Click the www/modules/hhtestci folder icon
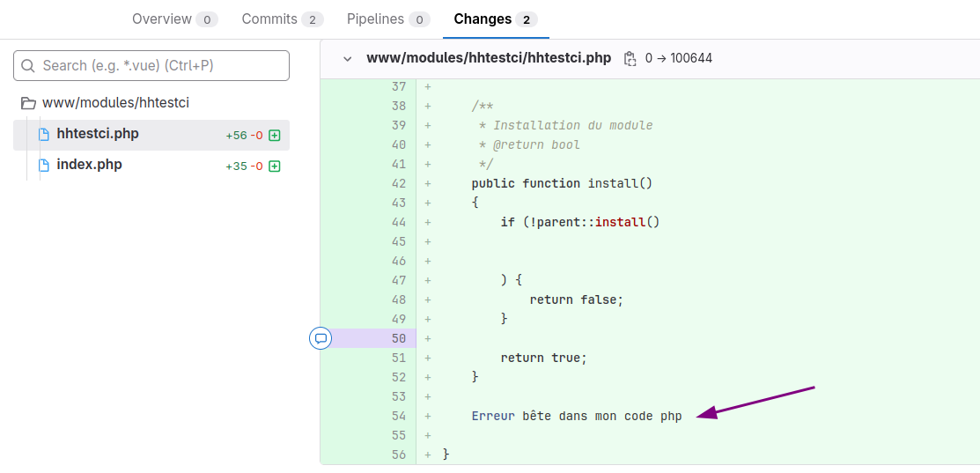 (x=28, y=103)
